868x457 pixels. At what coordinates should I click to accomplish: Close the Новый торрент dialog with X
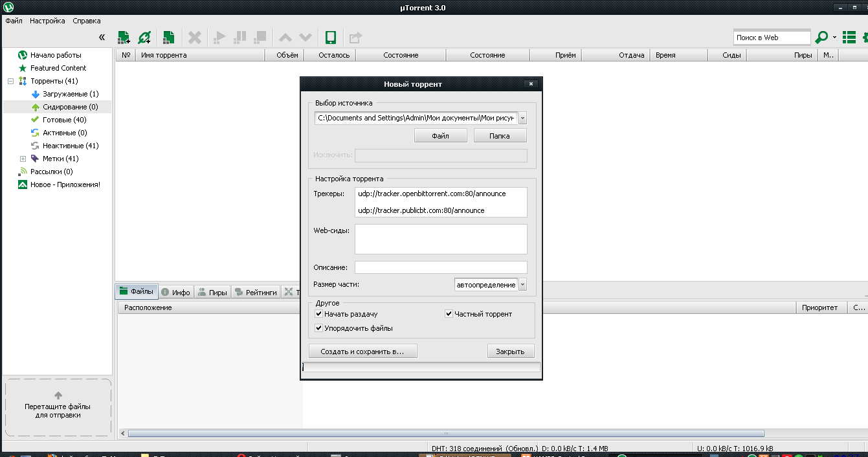(x=531, y=84)
